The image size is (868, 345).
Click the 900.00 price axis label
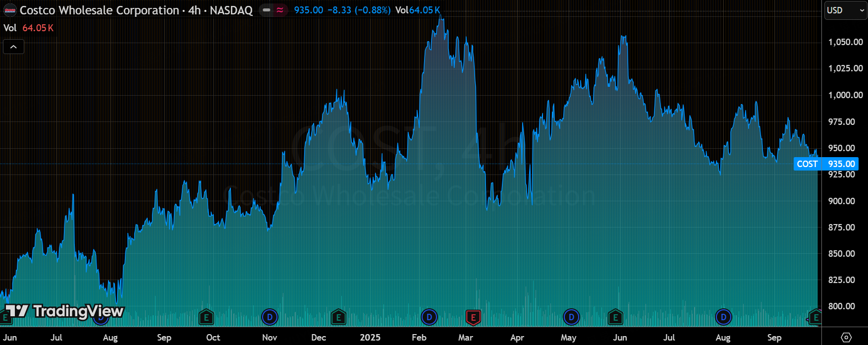point(841,201)
